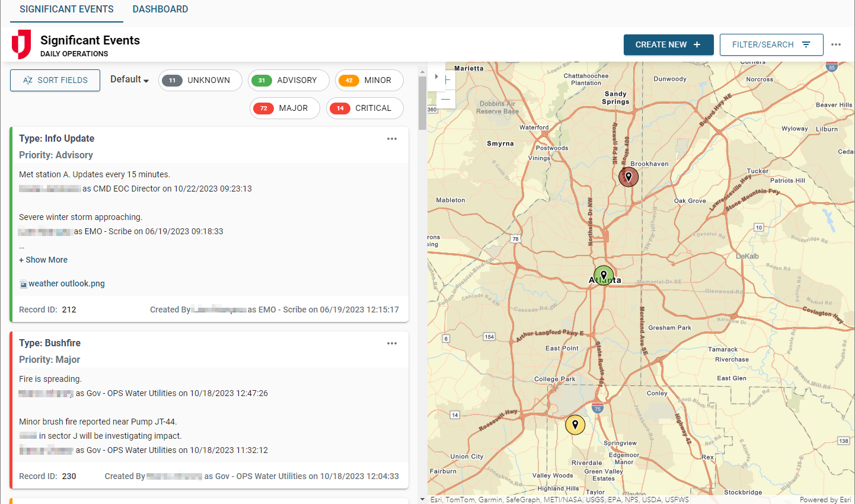
Task: Expand Show More on the Info Update card
Action: point(43,260)
